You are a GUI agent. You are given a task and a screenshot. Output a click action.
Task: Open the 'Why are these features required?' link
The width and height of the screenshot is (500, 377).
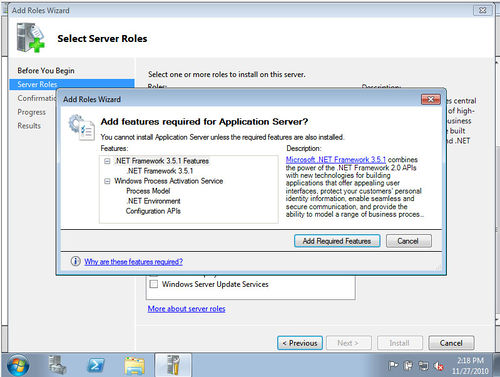[133, 261]
